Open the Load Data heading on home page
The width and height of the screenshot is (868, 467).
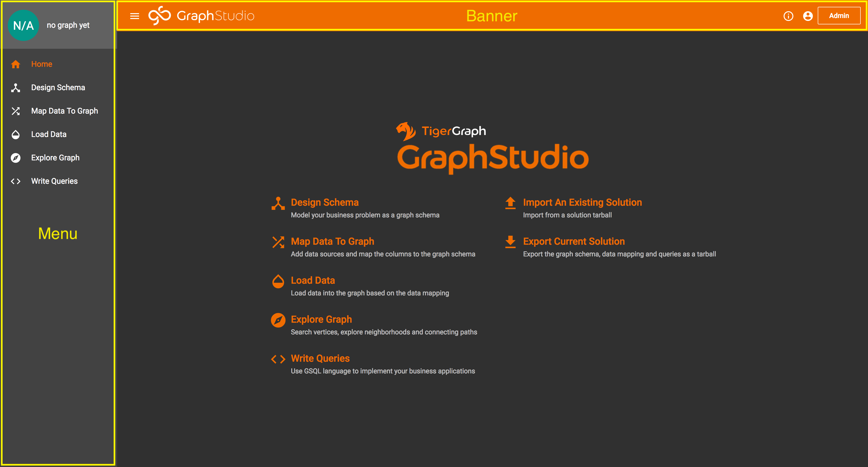[x=313, y=281]
